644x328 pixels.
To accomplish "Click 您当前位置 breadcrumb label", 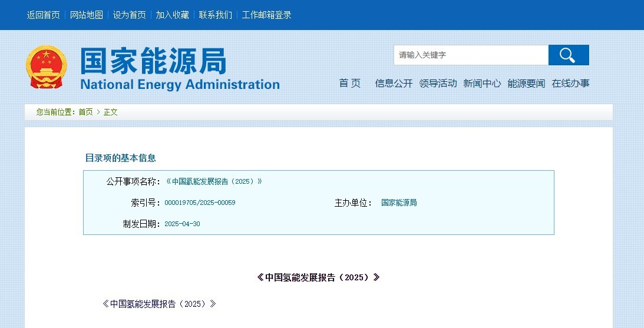I will pyautogui.click(x=55, y=112).
